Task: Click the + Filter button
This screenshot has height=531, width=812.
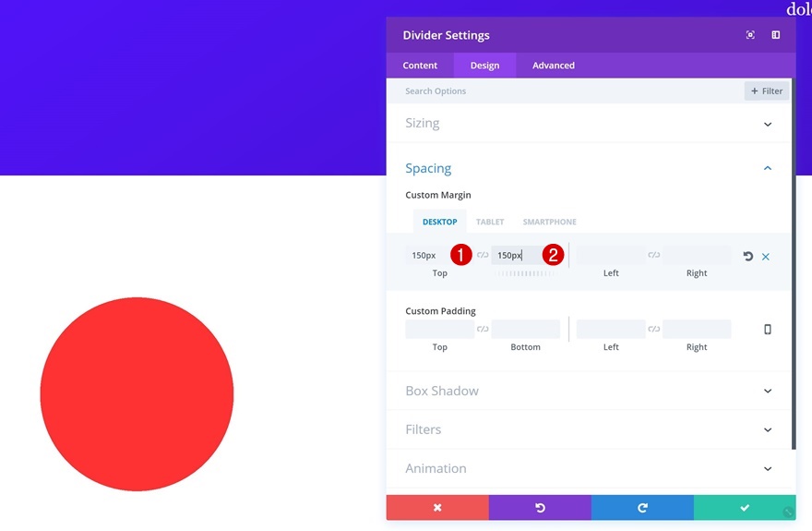Action: pyautogui.click(x=767, y=91)
